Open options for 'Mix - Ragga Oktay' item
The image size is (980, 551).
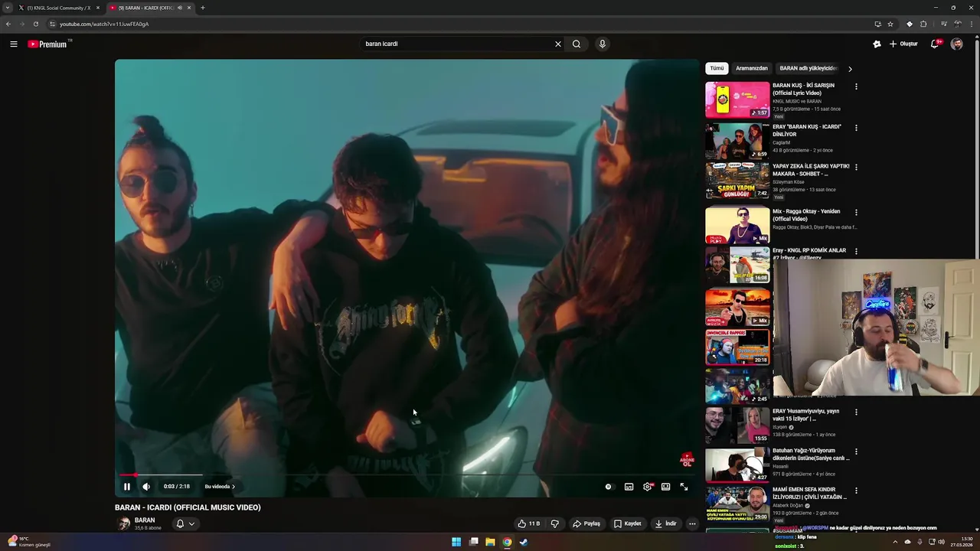point(856,212)
